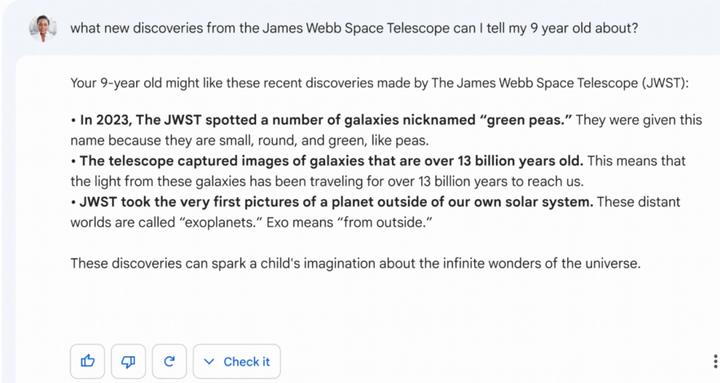Click the Check it text label
720x383 pixels.
coord(247,362)
